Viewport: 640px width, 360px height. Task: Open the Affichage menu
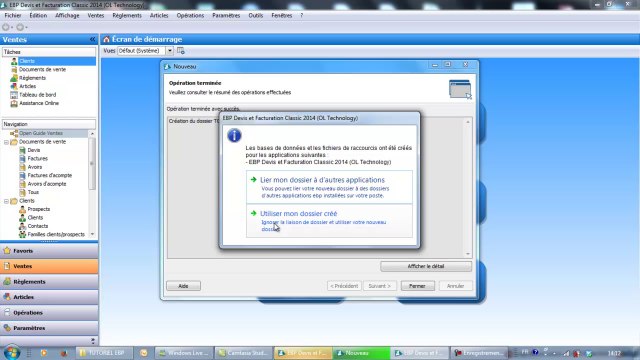coord(67,16)
